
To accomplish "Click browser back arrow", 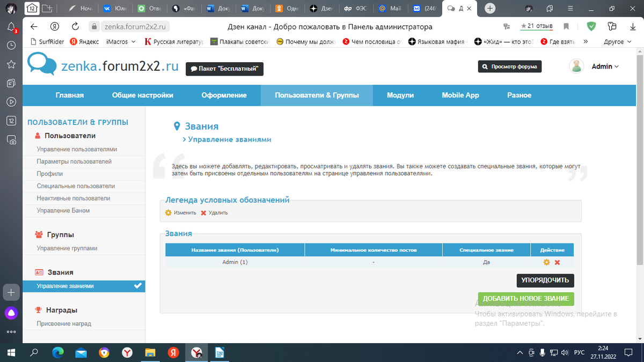I will (34, 26).
